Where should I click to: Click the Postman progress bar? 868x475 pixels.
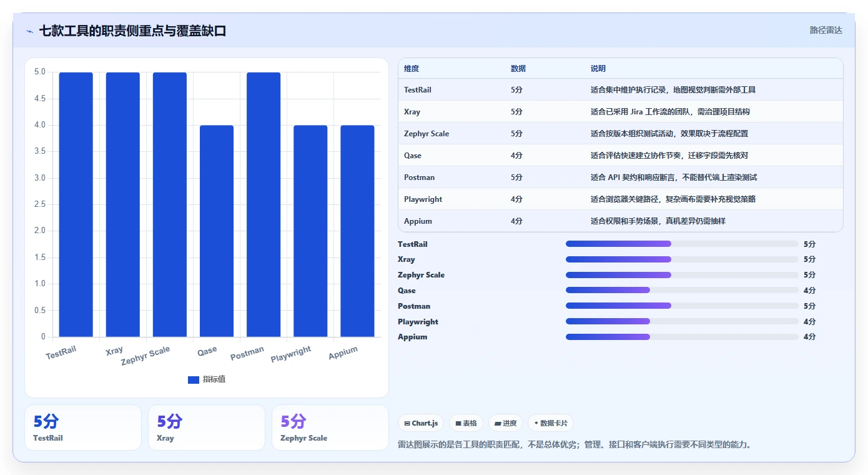(x=682, y=306)
